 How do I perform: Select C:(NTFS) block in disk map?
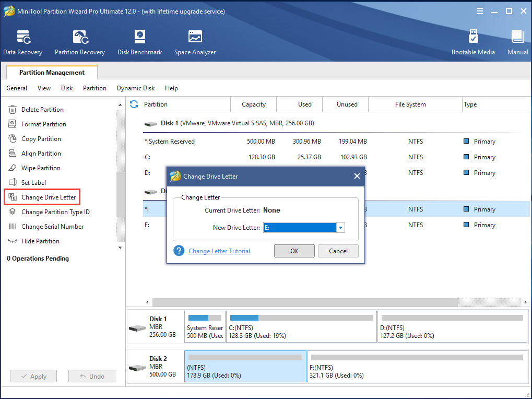[301, 327]
